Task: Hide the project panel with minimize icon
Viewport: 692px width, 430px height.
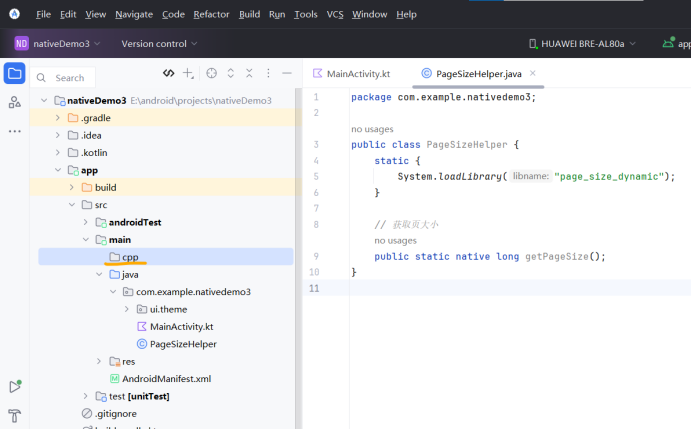Action: point(287,73)
